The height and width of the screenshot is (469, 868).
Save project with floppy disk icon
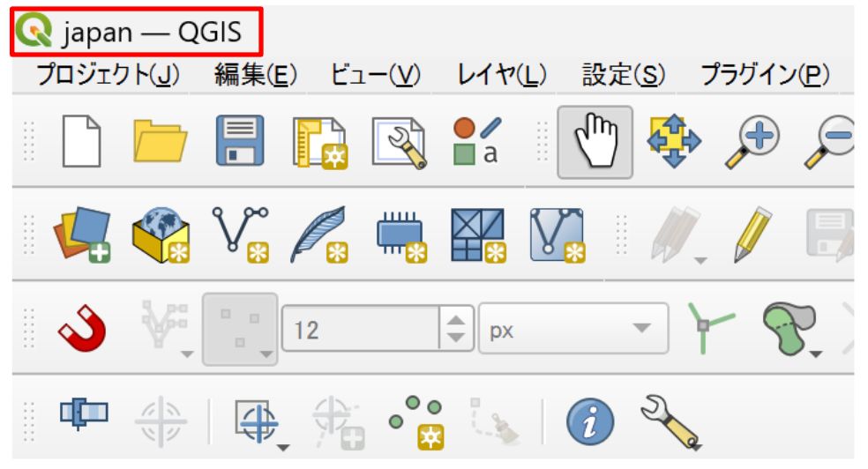tap(240, 141)
